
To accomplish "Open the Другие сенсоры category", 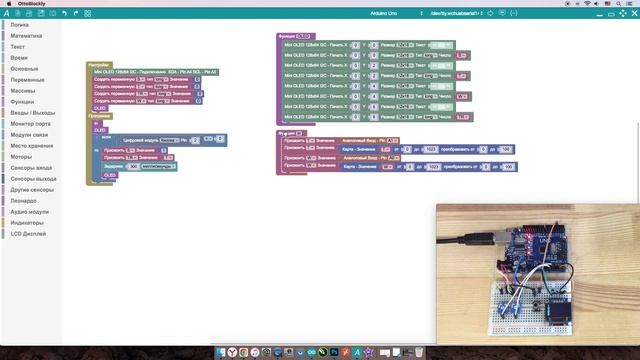I will point(32,190).
